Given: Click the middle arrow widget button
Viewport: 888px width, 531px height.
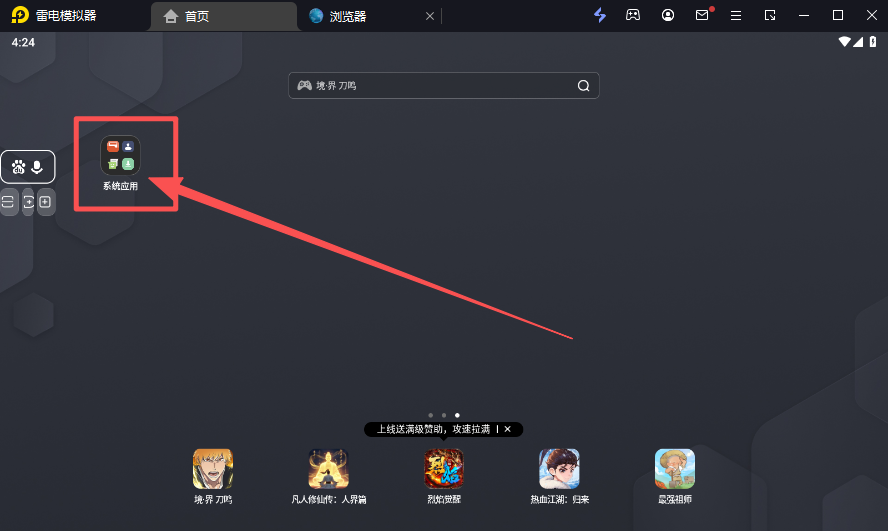Looking at the screenshot, I should pyautogui.click(x=28, y=202).
